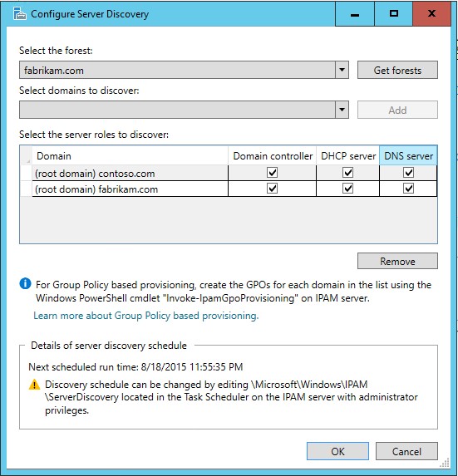Click the row selector beside contoso.com

pyautogui.click(x=26, y=173)
